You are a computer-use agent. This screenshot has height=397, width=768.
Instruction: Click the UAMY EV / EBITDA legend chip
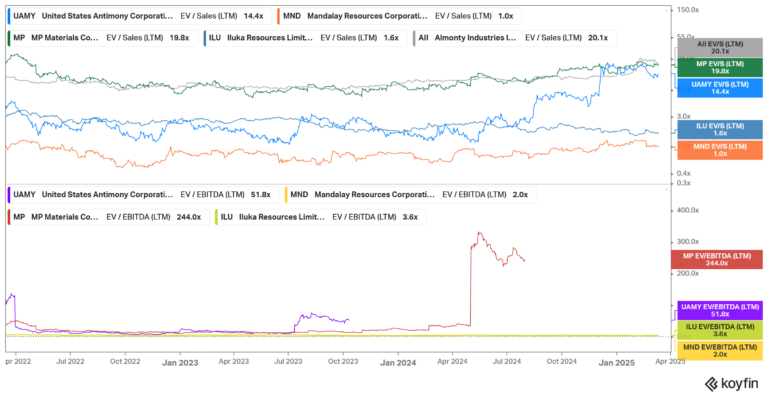click(x=143, y=194)
